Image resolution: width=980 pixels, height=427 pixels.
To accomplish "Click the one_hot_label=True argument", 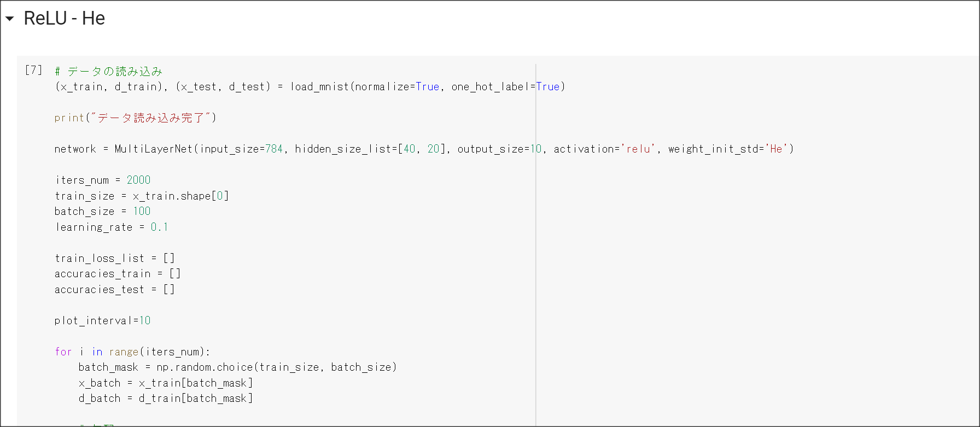I will click(x=505, y=86).
